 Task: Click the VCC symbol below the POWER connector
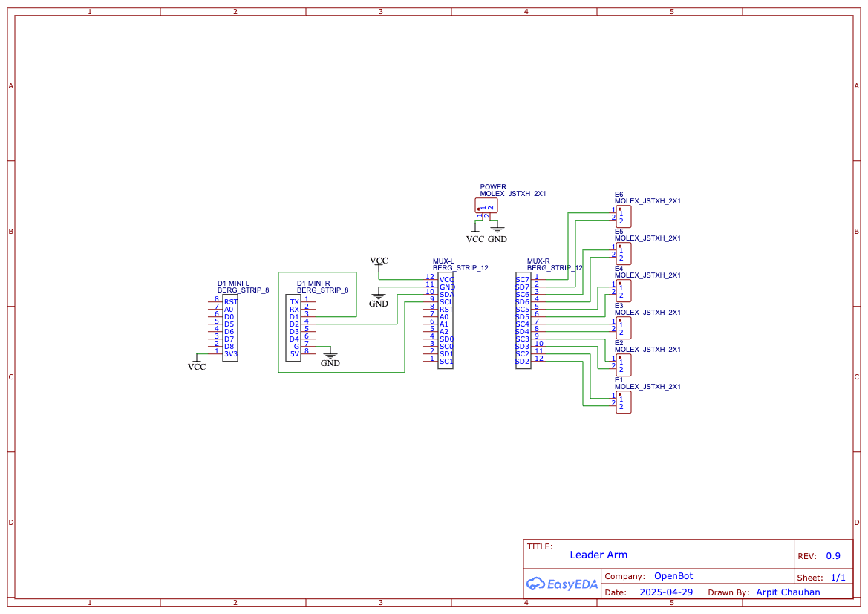click(x=475, y=235)
